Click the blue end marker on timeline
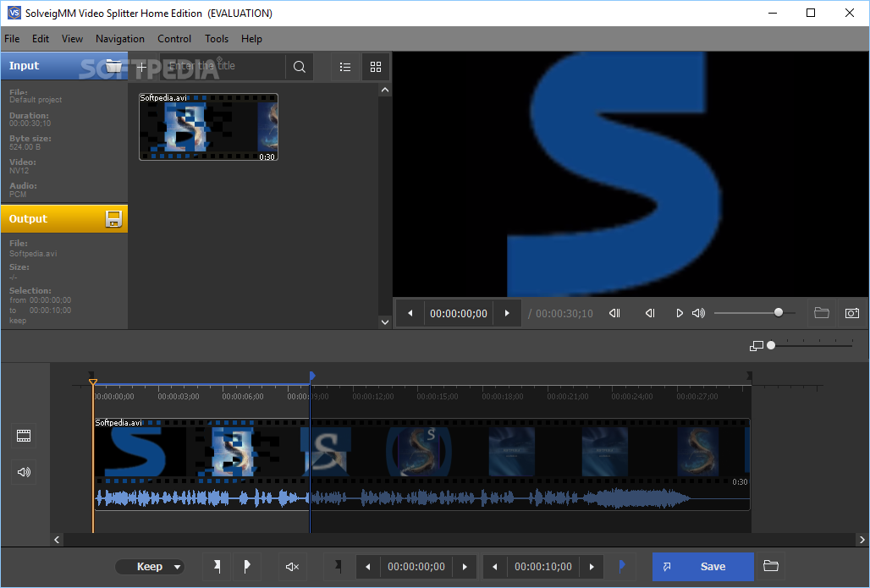 (312, 376)
